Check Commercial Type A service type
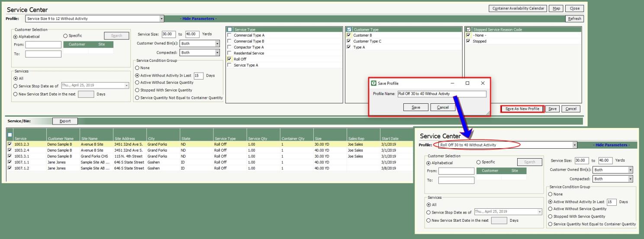644x239 pixels. click(229, 35)
